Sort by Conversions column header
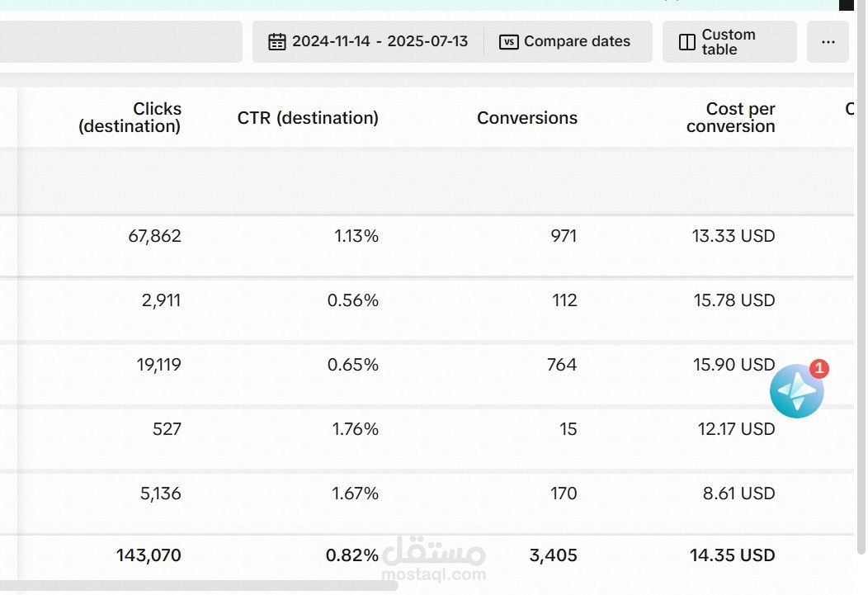Image resolution: width=868 pixels, height=595 pixels. 527,117
